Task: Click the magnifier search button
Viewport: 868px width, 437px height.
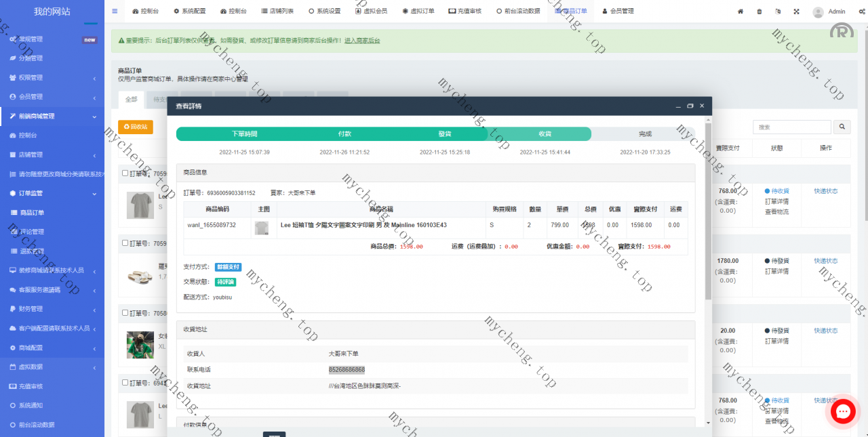Action: (x=842, y=127)
